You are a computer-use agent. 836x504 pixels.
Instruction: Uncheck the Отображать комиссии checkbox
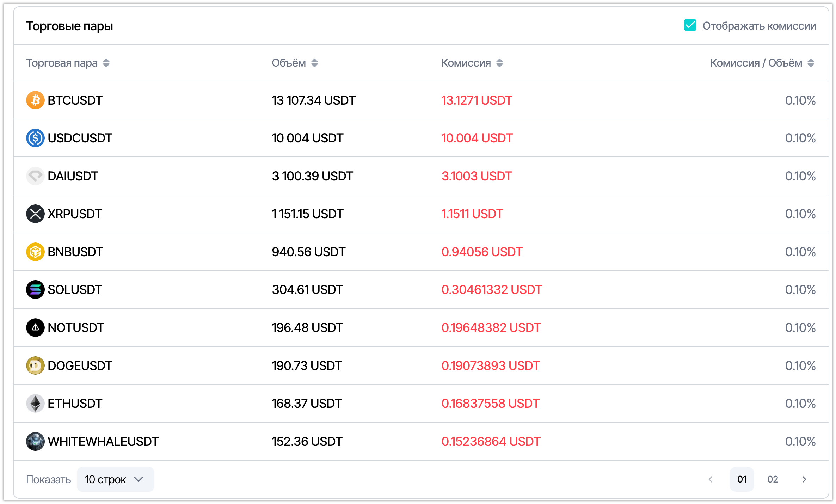[x=690, y=25]
